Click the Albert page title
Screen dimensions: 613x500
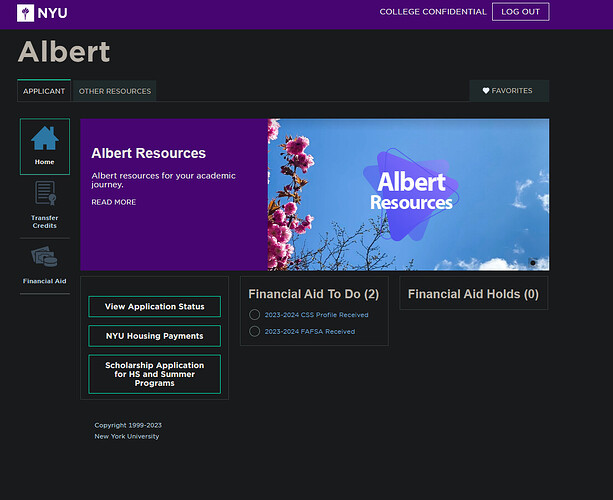pos(64,52)
